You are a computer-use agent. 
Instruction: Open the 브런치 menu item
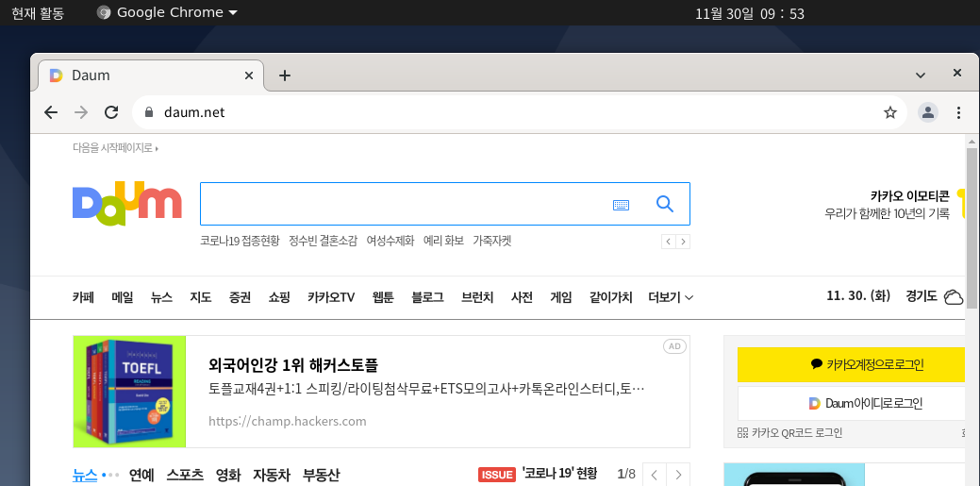point(477,297)
